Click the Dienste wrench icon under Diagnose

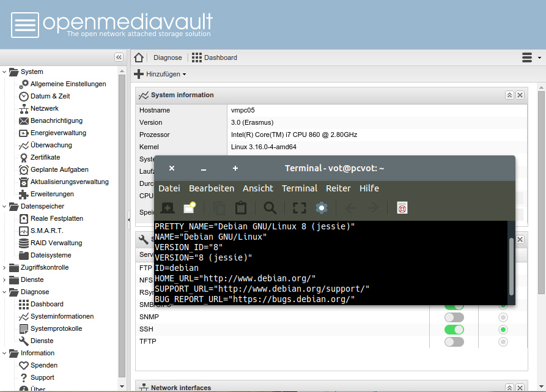(24, 341)
